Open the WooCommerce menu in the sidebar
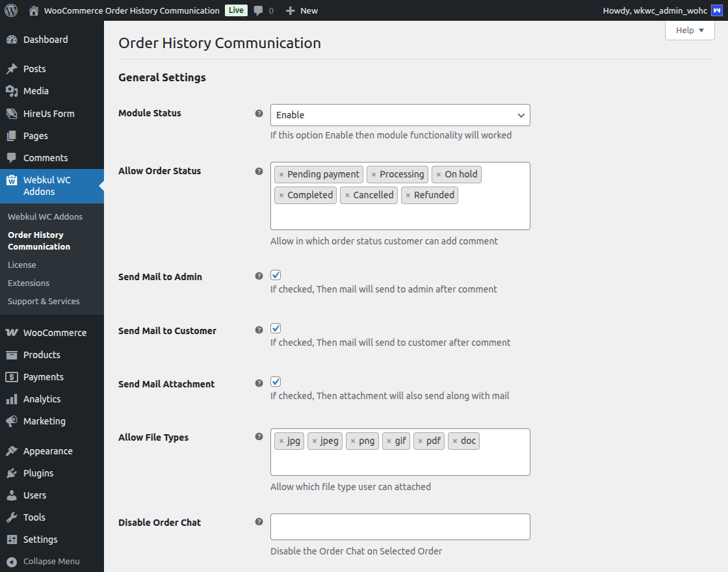The height and width of the screenshot is (572, 728). (x=55, y=332)
